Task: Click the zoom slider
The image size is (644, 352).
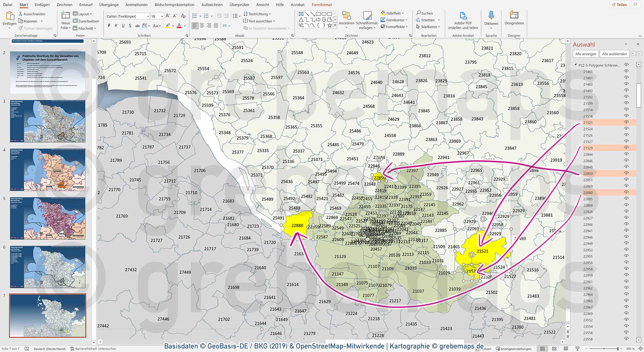Action: [x=604, y=348]
